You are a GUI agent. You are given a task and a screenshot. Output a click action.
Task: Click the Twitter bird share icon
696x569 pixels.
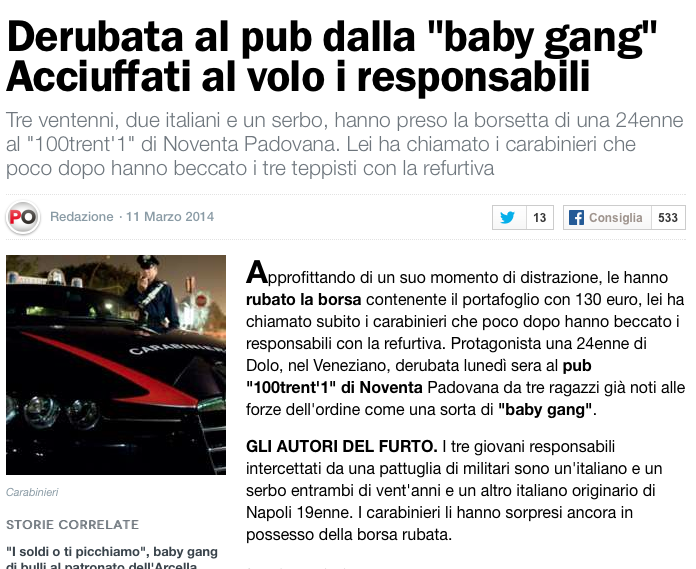tap(509, 217)
